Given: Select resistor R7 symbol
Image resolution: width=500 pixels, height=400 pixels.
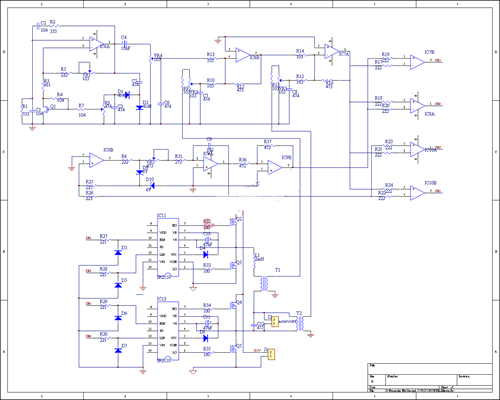Looking at the screenshot, I should tap(81, 109).
